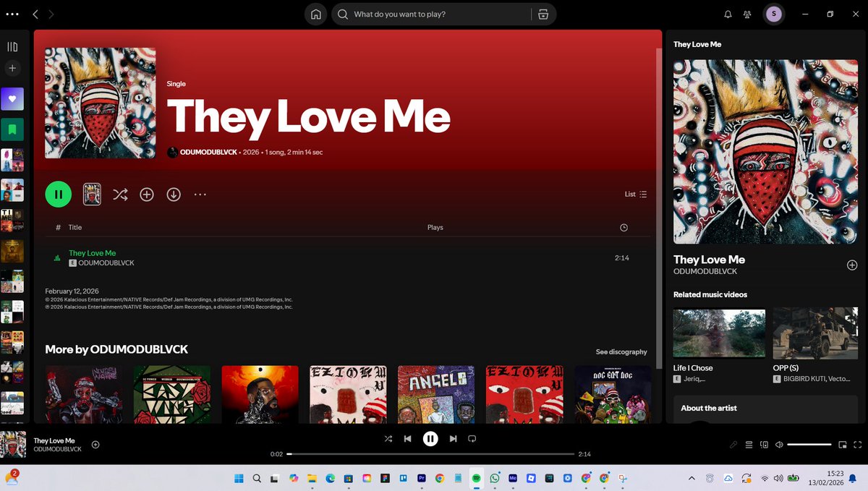Open more options ellipsis for the single
Viewport: 868px width, 491px height.
200,194
